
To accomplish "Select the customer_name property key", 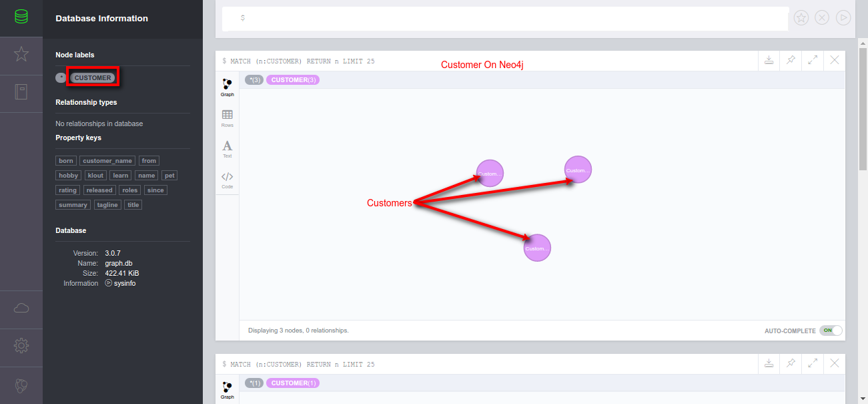I will click(107, 161).
